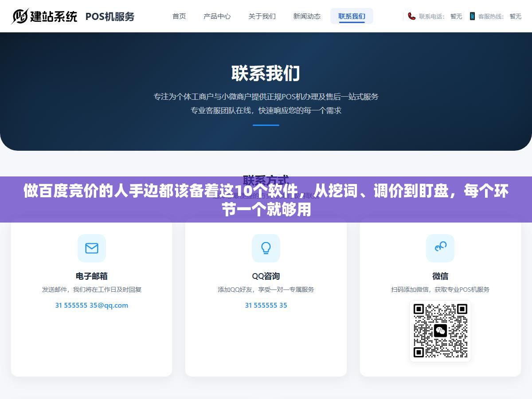Click the red phone icon in header
The height and width of the screenshot is (399, 532).
pos(411,16)
